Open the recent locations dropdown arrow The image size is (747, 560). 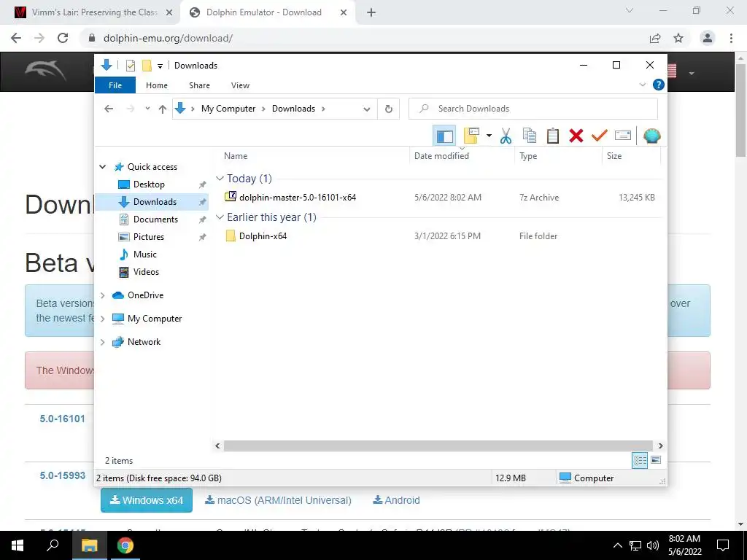click(147, 109)
